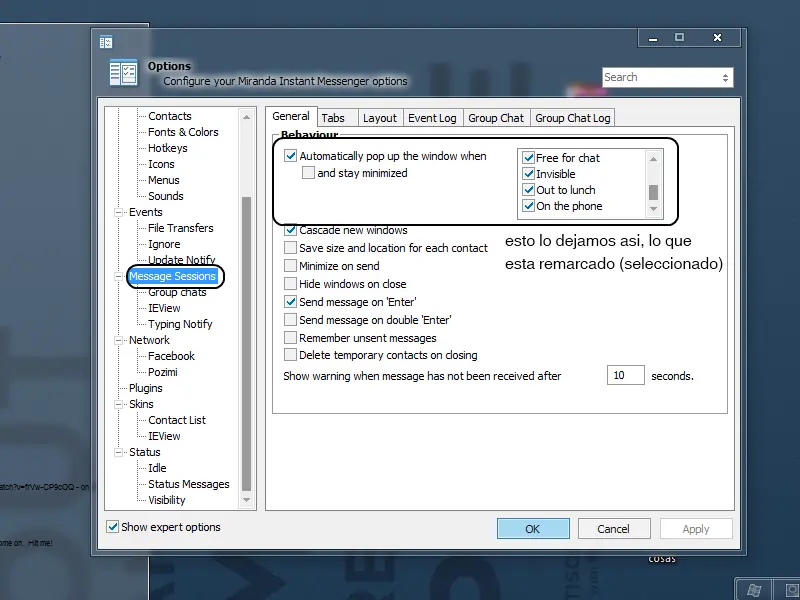Screen dimensions: 800x600
Task: Click the OK button
Action: 533,529
